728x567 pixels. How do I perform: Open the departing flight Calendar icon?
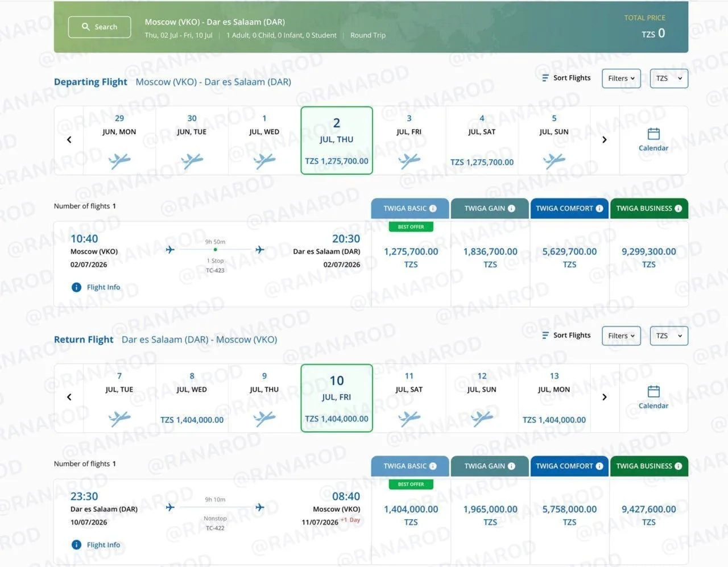click(653, 134)
